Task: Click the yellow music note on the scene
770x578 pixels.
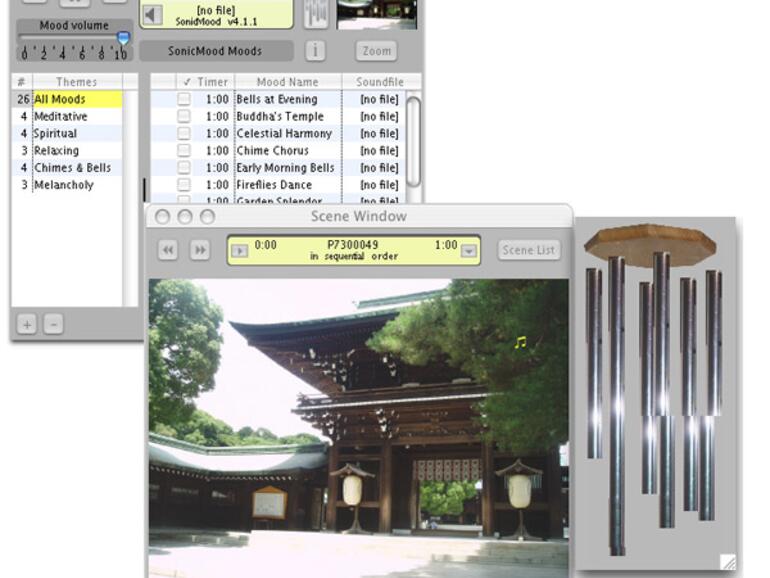Action: pos(519,343)
